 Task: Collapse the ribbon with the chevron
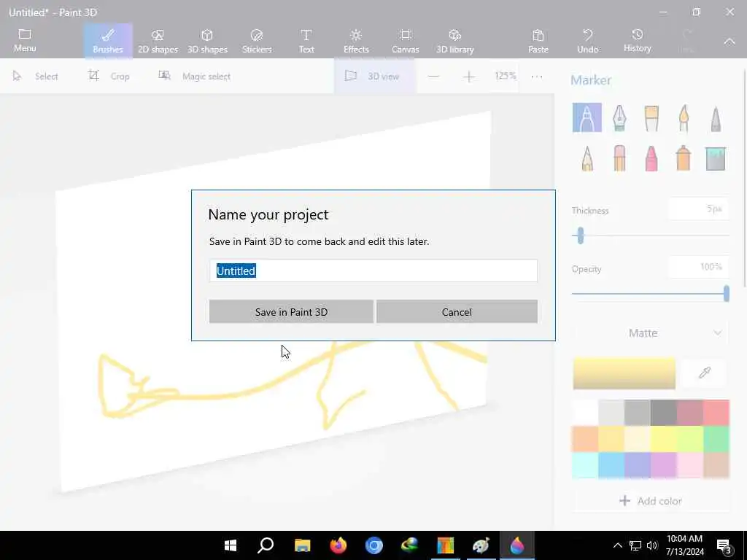(x=729, y=42)
